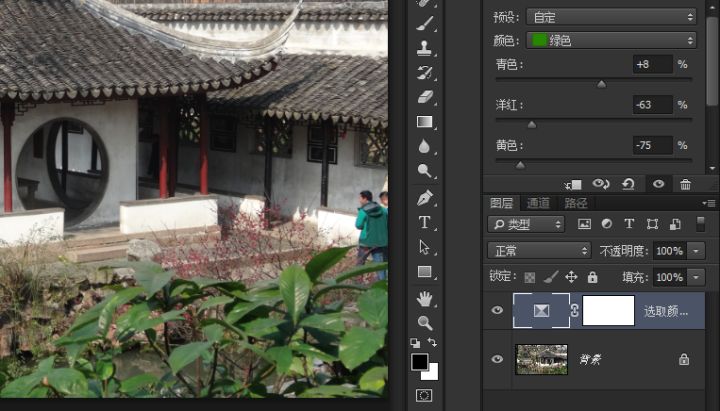Select the Clone Stamp tool
Screen dimensions: 720x411
(x=424, y=48)
